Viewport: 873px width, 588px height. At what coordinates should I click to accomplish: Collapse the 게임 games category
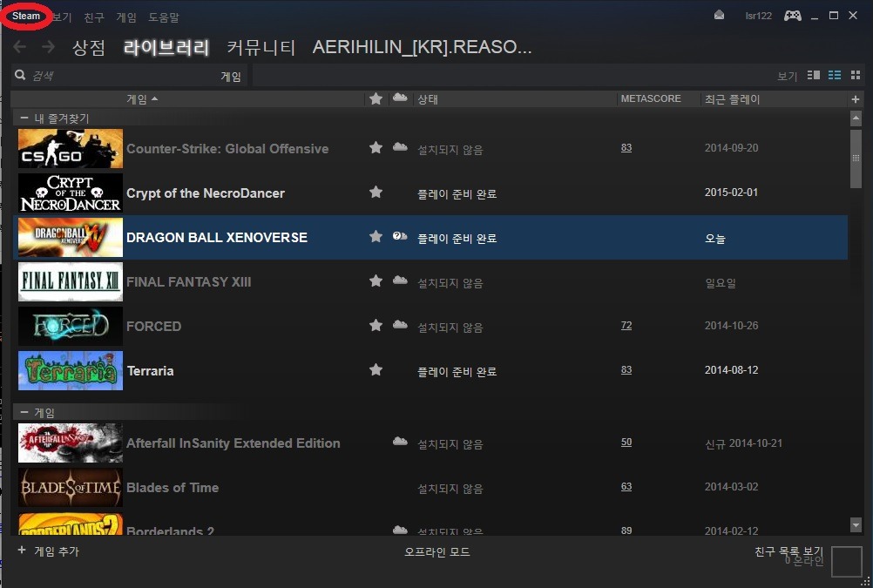pyautogui.click(x=24, y=413)
